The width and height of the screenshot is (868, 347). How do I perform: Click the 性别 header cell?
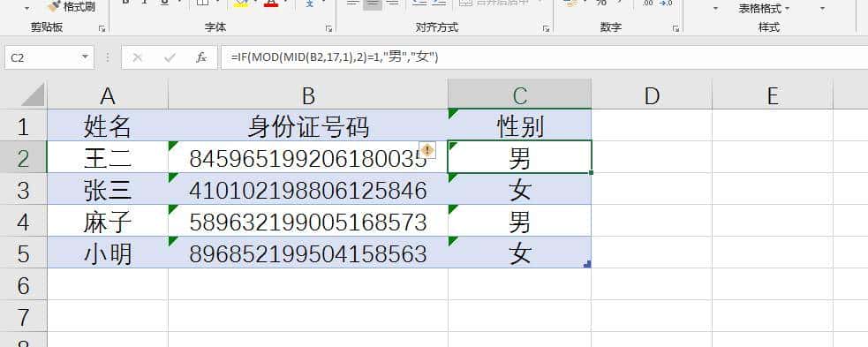[520, 125]
